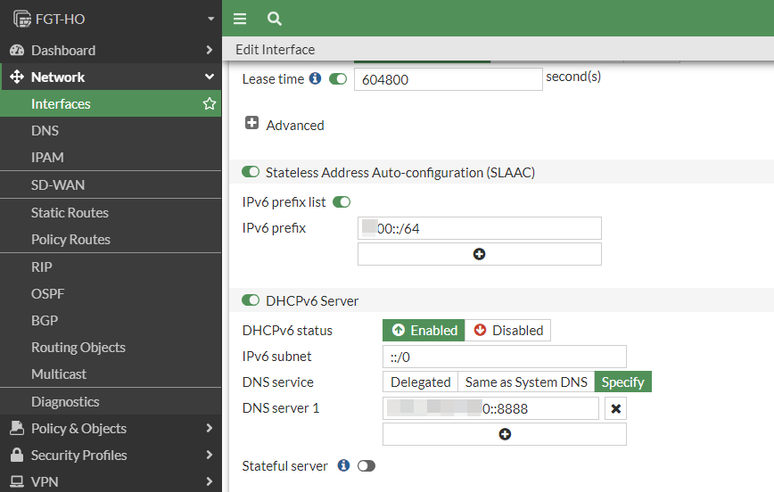Add another DNS server with plus button
The image size is (774, 492).
click(504, 434)
